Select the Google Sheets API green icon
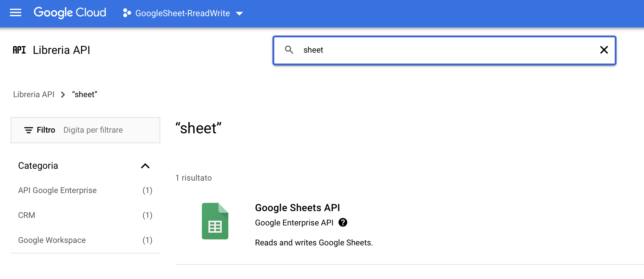This screenshot has height=279, width=644. (x=215, y=221)
